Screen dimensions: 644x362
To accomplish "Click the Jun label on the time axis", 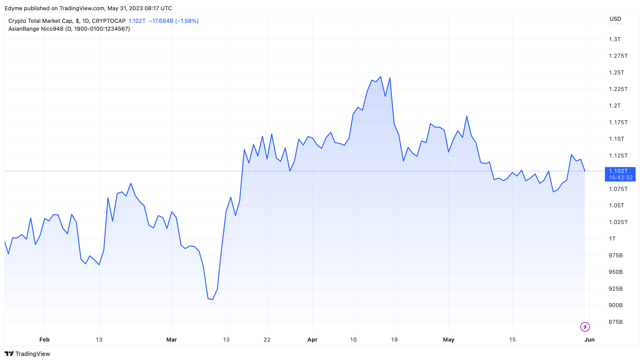I will tap(590, 339).
